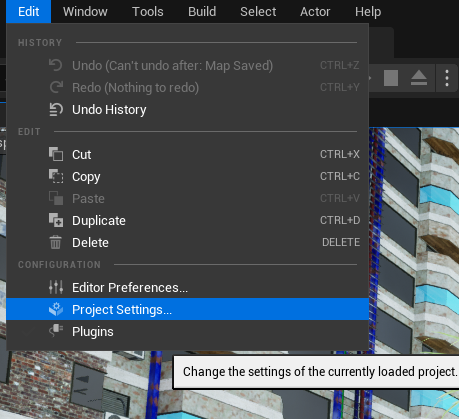Open the Tools menu
The width and height of the screenshot is (459, 419).
[x=148, y=12]
